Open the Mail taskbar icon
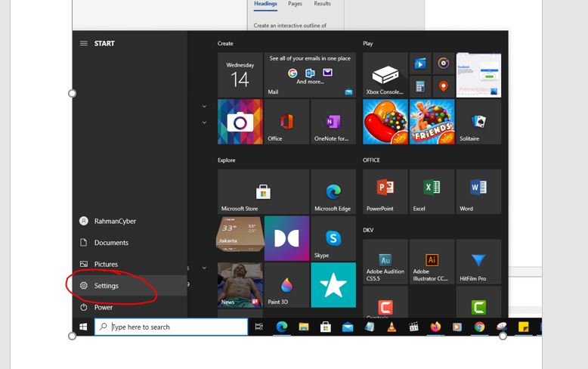Image resolution: width=588 pixels, height=369 pixels. coord(348,327)
